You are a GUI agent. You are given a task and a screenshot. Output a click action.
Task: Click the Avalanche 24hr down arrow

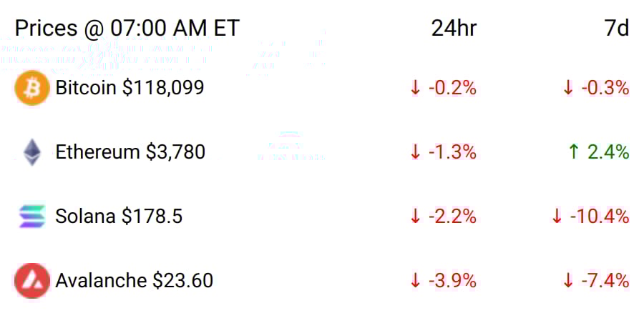pyautogui.click(x=416, y=281)
